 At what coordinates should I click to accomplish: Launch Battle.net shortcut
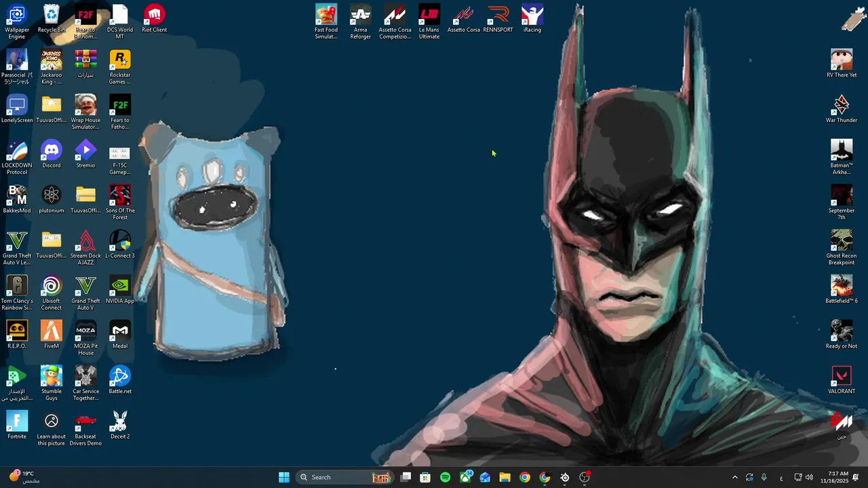pyautogui.click(x=120, y=380)
